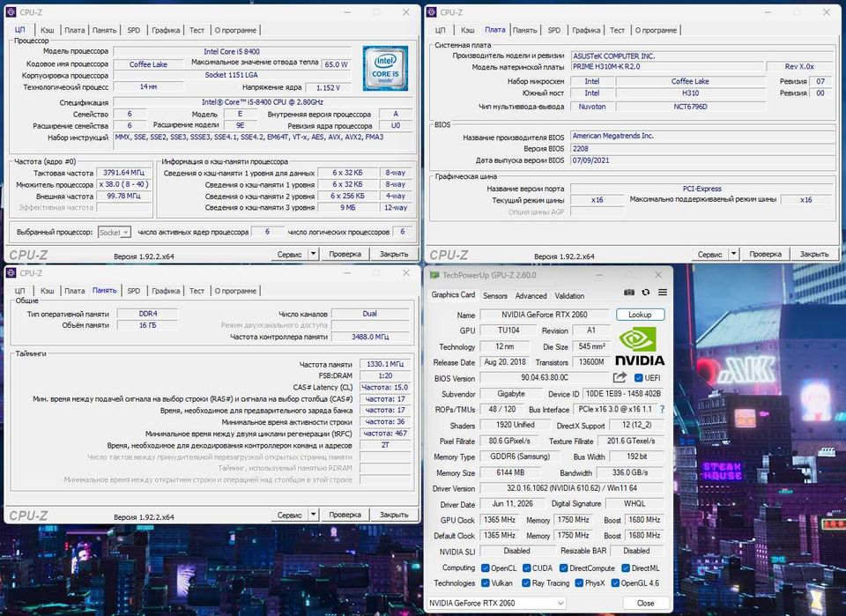Toggle the OpenCL checkbox
The height and width of the screenshot is (616, 846).
(x=485, y=568)
